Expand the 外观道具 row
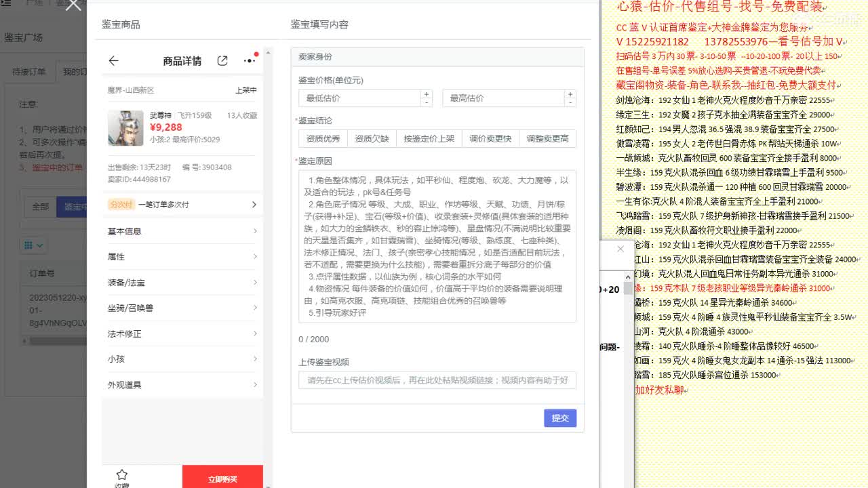868x488 pixels. tap(182, 385)
